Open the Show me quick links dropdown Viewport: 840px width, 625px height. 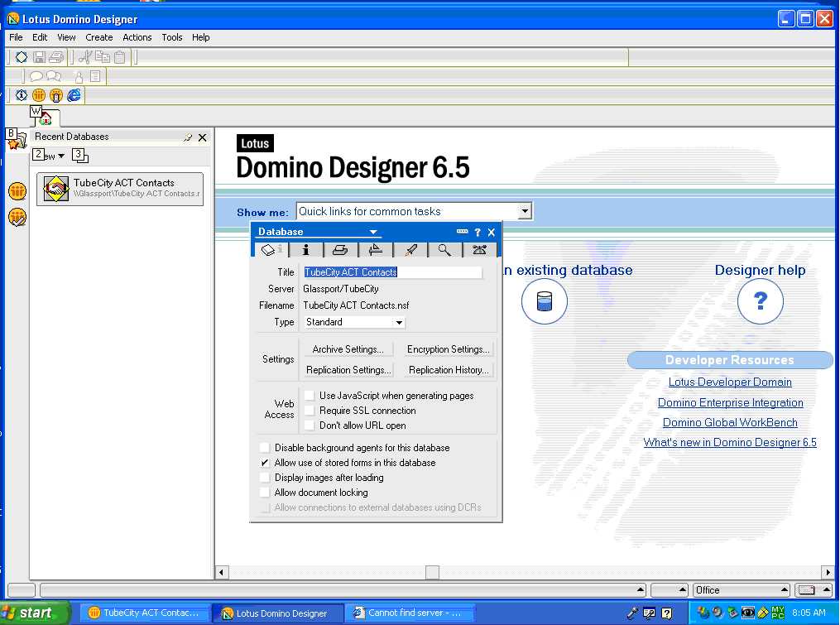click(525, 211)
